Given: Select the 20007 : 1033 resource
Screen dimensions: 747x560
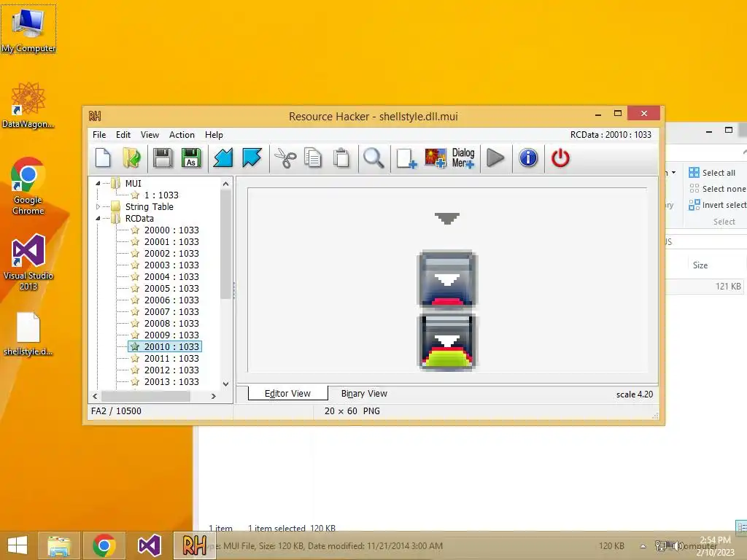Looking at the screenshot, I should pyautogui.click(x=171, y=312).
